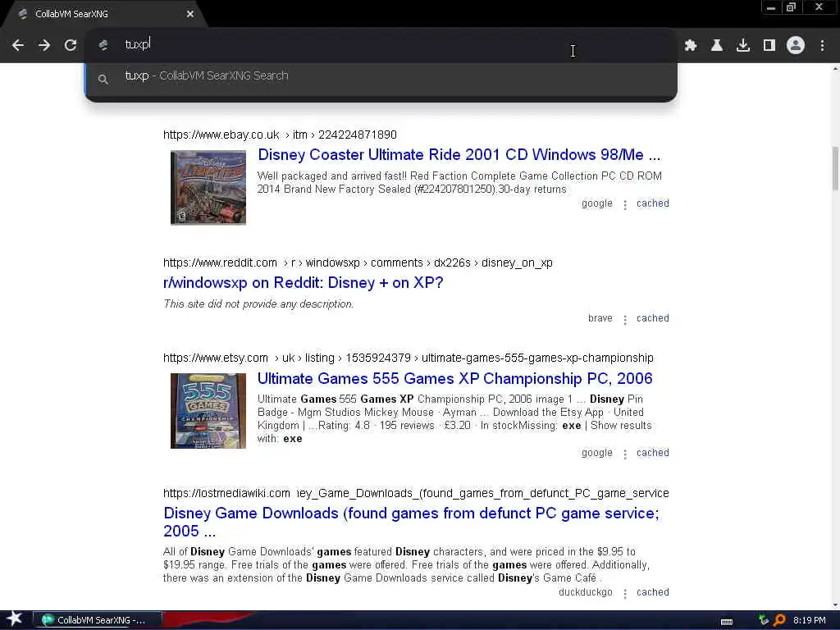Open the Disney Coaster Ultimate Ride 2001 link
The image size is (840, 630).
459,155
